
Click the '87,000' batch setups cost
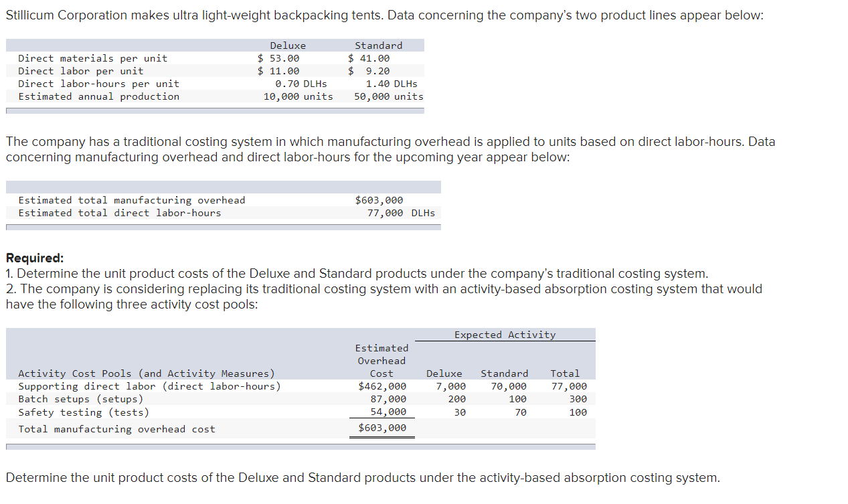click(388, 399)
